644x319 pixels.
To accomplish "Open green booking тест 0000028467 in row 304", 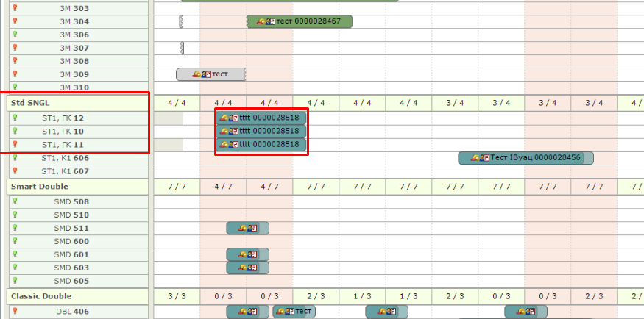I will click(300, 21).
